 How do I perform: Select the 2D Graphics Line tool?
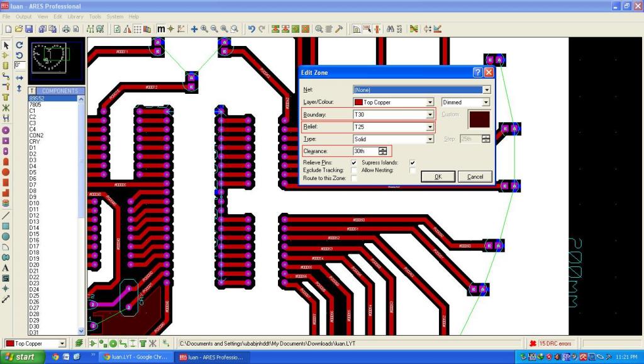[x=6, y=215]
